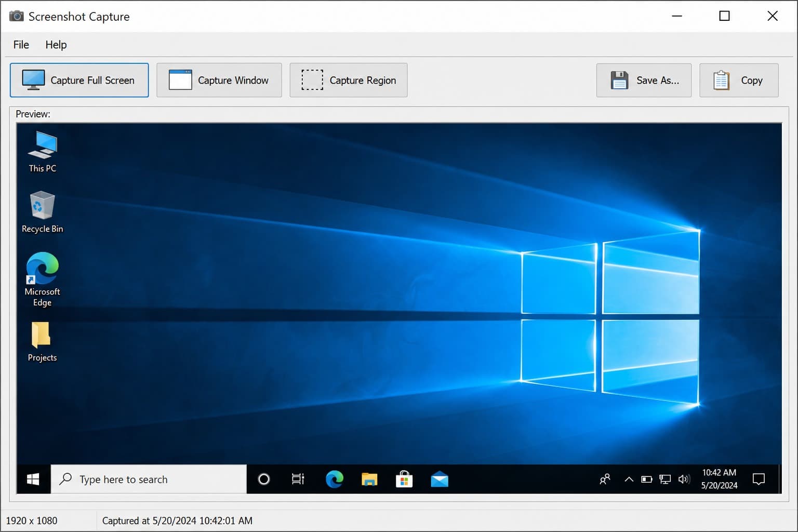
Task: Click the Save As floppy disk button
Action: click(x=644, y=80)
